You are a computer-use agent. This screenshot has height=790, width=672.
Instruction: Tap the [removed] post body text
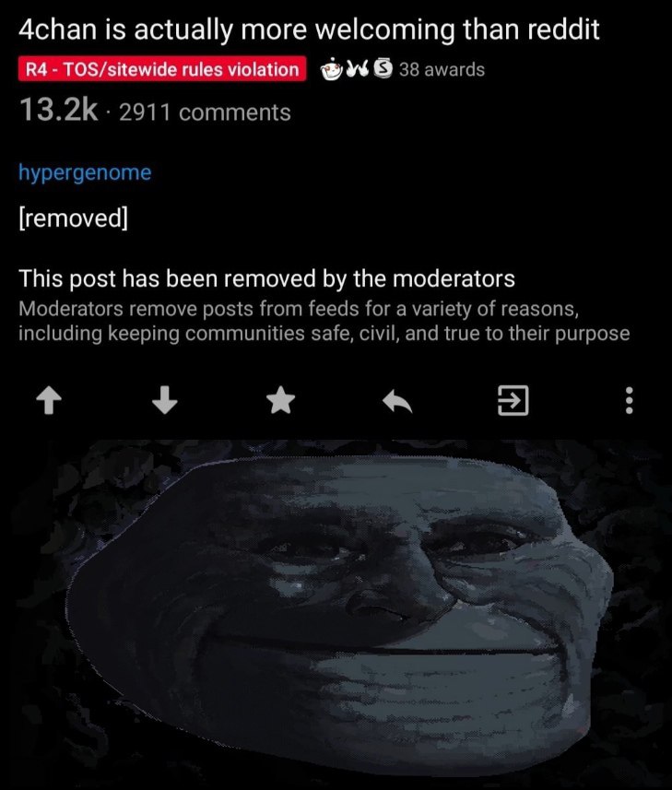click(x=74, y=218)
